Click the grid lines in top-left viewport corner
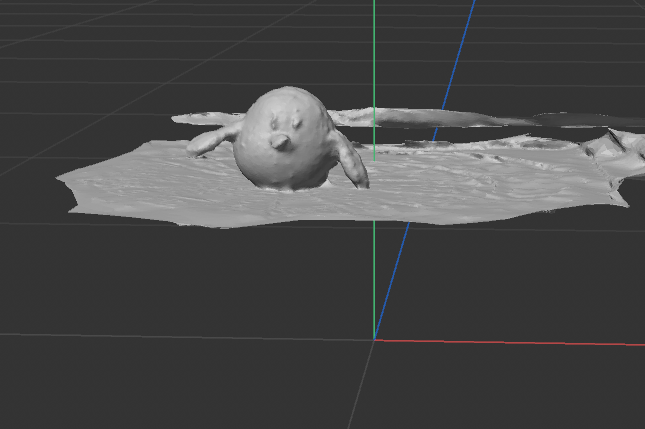 [60, 30]
